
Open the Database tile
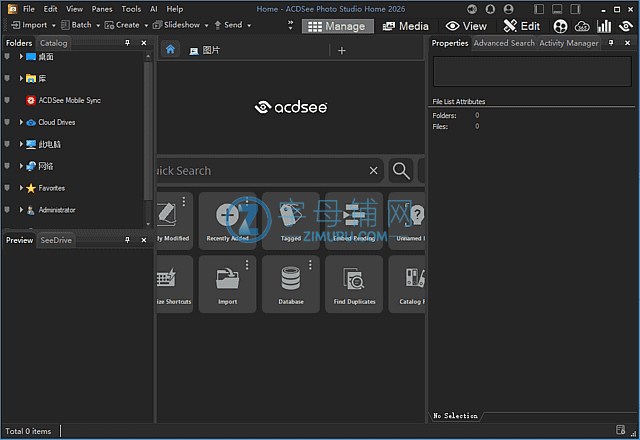point(291,284)
